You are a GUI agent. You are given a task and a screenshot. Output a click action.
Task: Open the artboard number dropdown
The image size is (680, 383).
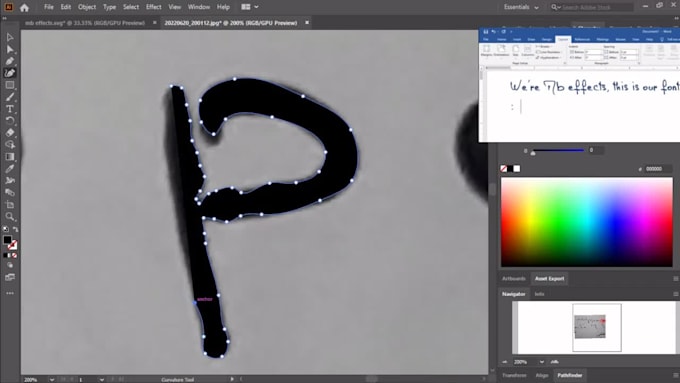tap(102, 380)
